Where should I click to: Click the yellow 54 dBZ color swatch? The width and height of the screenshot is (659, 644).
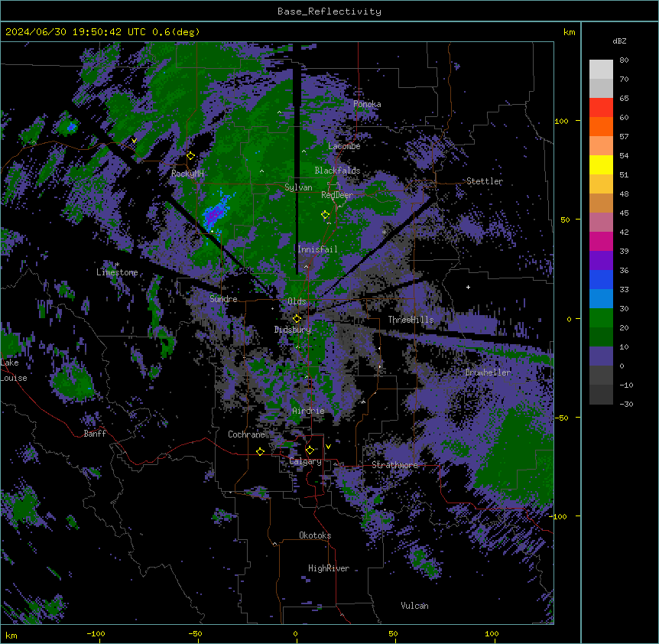(x=601, y=164)
